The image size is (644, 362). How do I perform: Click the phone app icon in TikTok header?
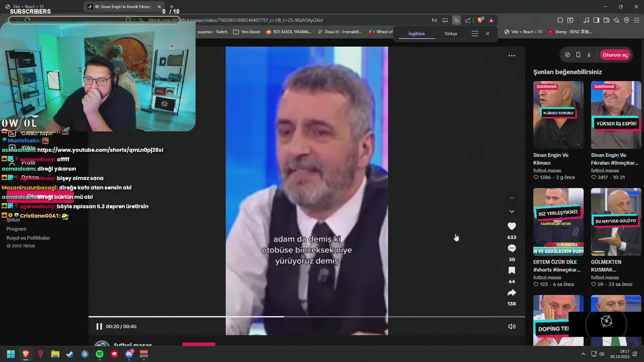[x=578, y=55]
